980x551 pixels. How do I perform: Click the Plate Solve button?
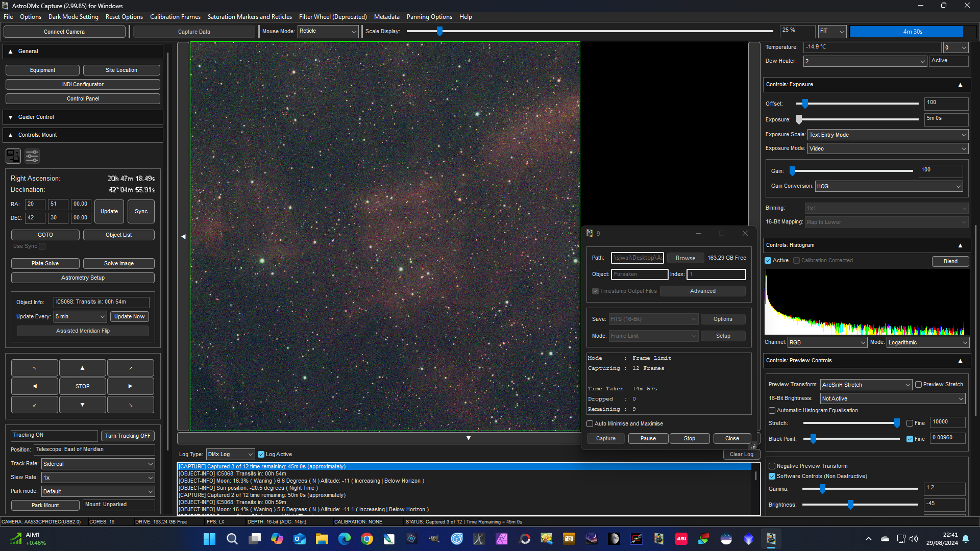click(45, 264)
